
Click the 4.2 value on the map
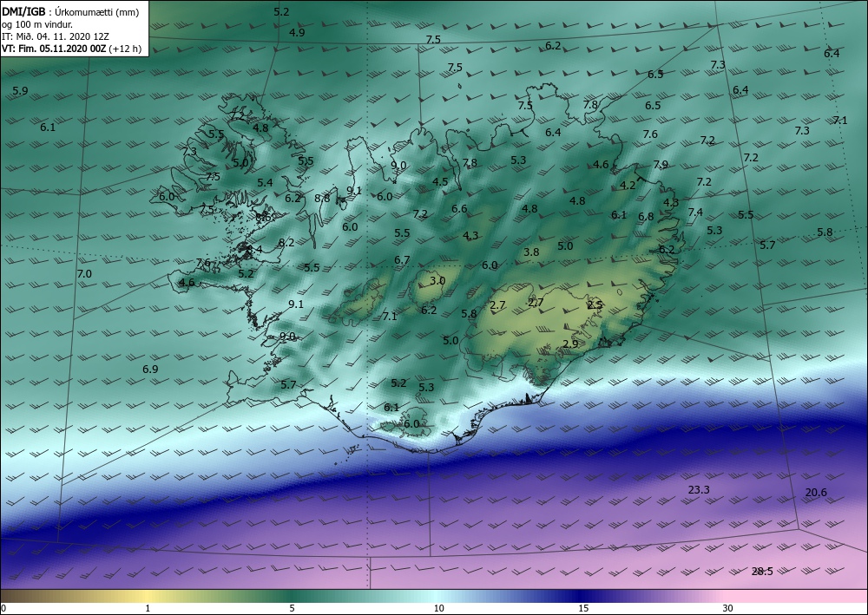tap(628, 186)
